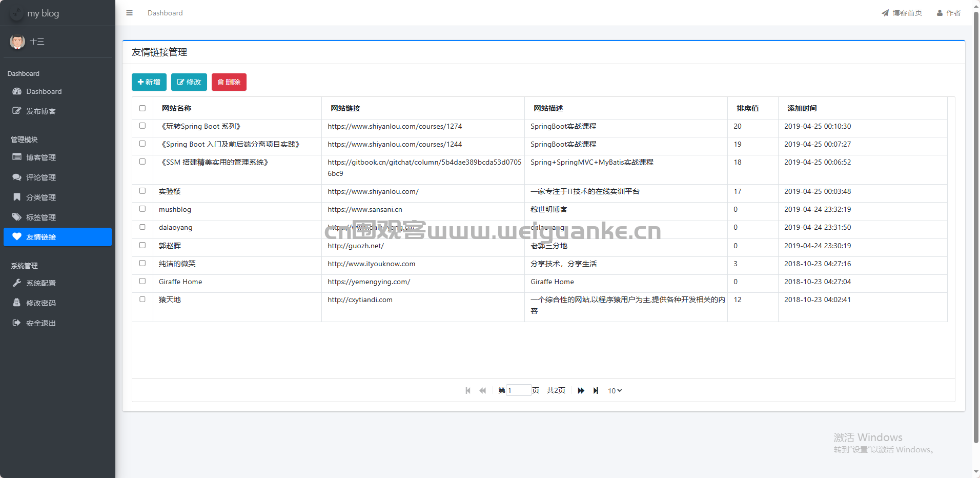The height and width of the screenshot is (478, 980).
Task: Open 分类管理 in the sidebar
Action: point(57,197)
